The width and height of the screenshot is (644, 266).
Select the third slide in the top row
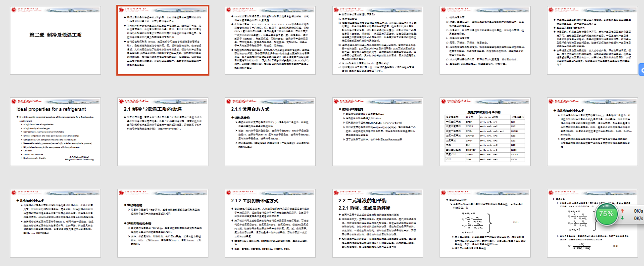point(270,41)
